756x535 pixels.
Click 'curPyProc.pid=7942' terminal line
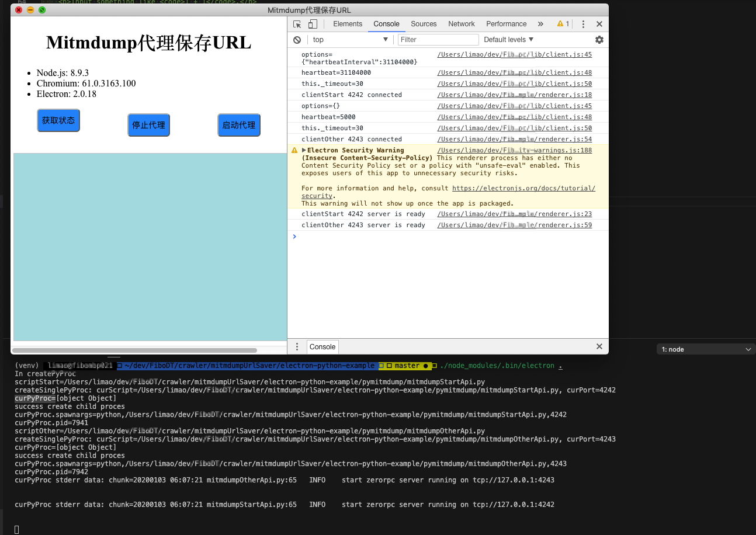51,472
